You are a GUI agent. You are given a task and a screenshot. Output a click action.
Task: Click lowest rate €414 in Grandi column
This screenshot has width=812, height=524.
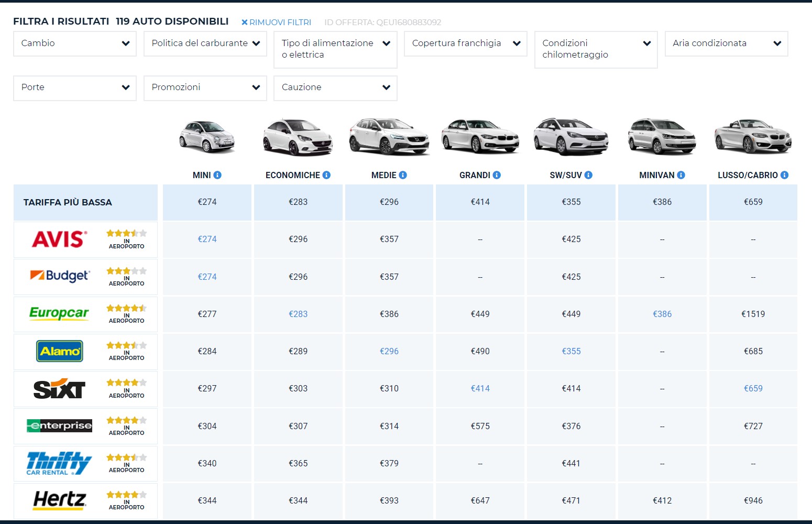480,202
